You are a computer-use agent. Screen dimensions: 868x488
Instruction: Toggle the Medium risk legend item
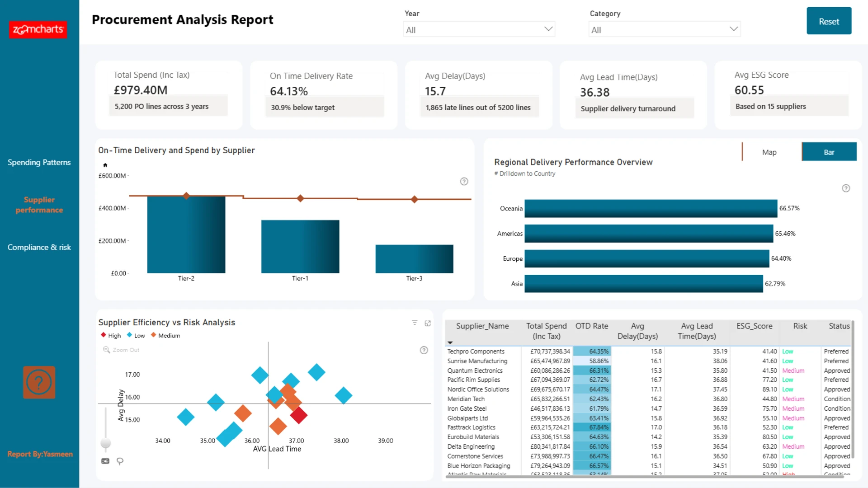[x=165, y=335]
